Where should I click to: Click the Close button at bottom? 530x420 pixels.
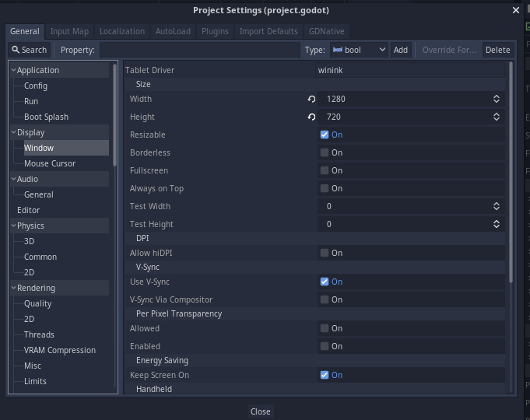260,411
